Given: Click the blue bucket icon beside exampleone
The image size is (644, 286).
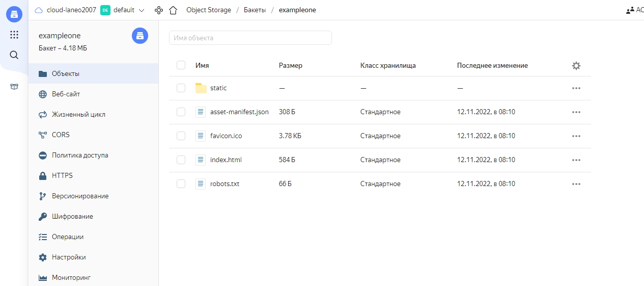Looking at the screenshot, I should [x=140, y=36].
